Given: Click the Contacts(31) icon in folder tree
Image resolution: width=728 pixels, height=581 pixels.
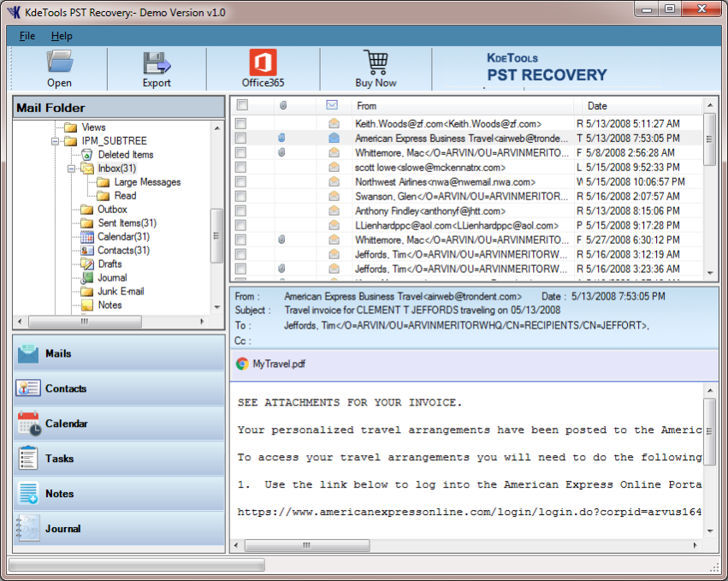Looking at the screenshot, I should pos(86,251).
